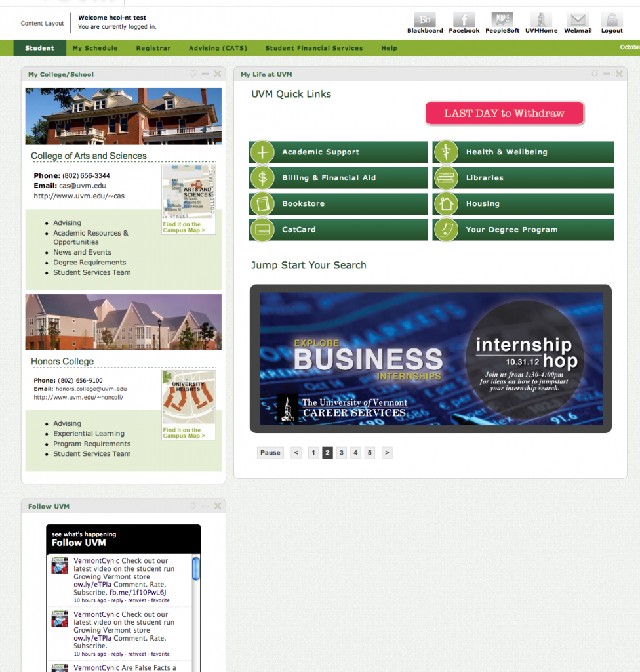640x672 pixels.
Task: Open the Blackboard icon in top bar
Action: [x=424, y=20]
